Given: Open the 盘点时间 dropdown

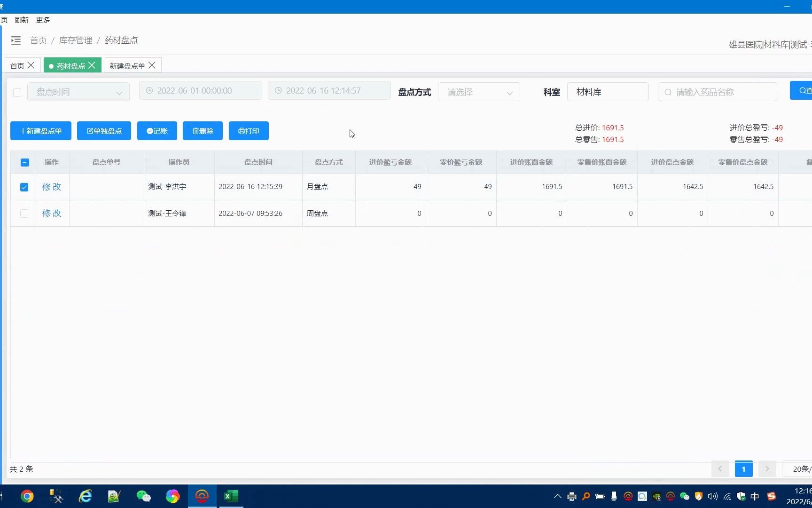Looking at the screenshot, I should 78,92.
